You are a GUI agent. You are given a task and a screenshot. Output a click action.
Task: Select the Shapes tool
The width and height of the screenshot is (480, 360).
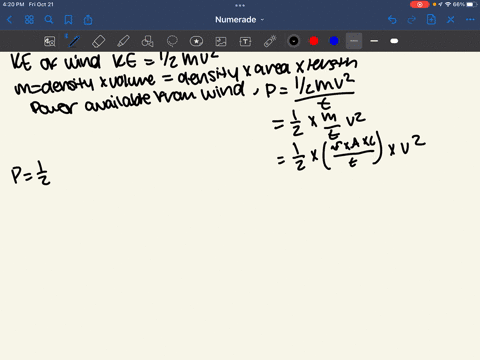(147, 41)
